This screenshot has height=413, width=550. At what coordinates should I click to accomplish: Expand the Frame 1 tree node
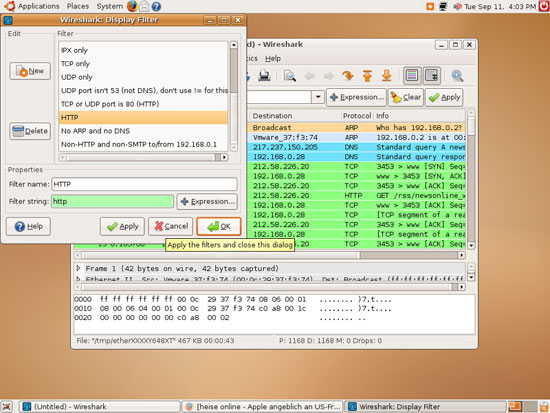78,268
